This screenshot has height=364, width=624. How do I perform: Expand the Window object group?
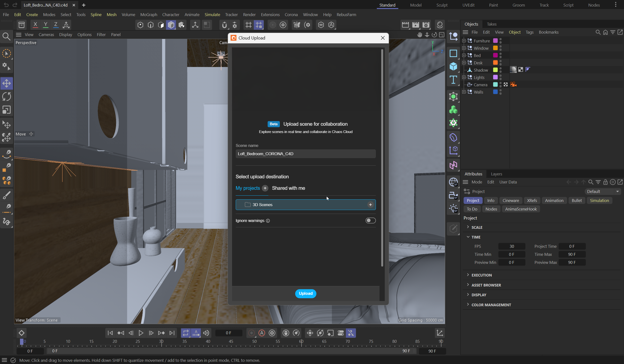click(464, 48)
